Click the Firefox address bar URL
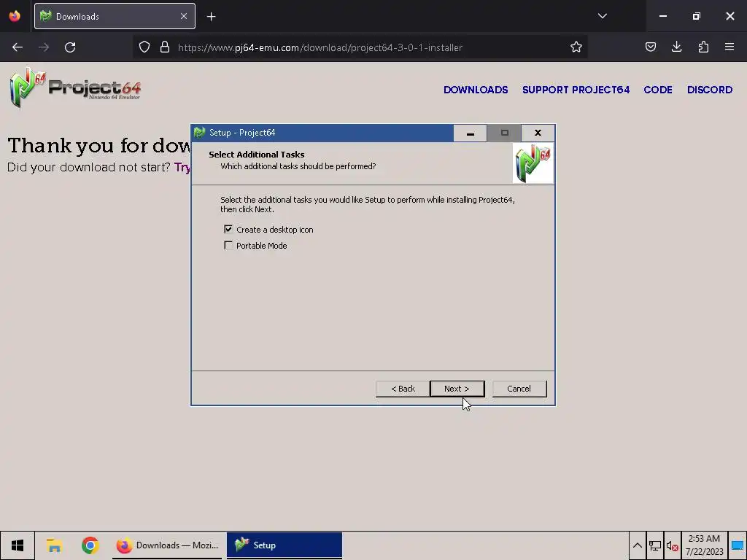This screenshot has height=560, width=747. (320, 47)
